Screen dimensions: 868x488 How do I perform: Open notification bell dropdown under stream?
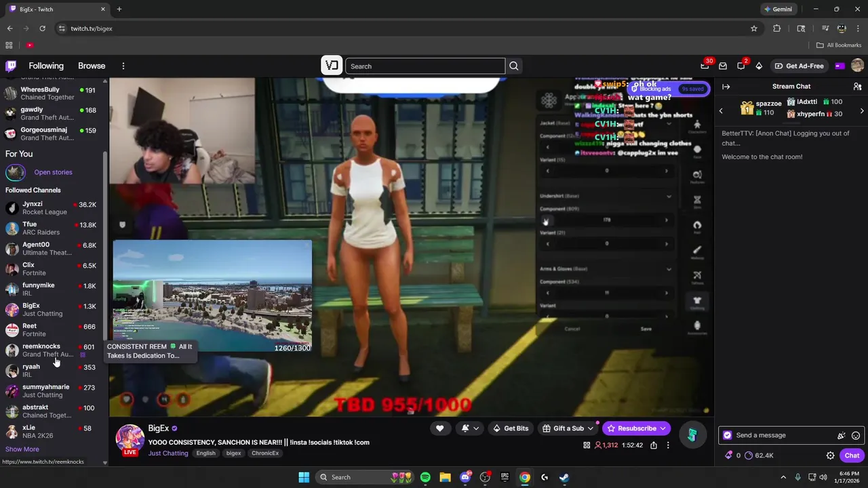point(470,428)
